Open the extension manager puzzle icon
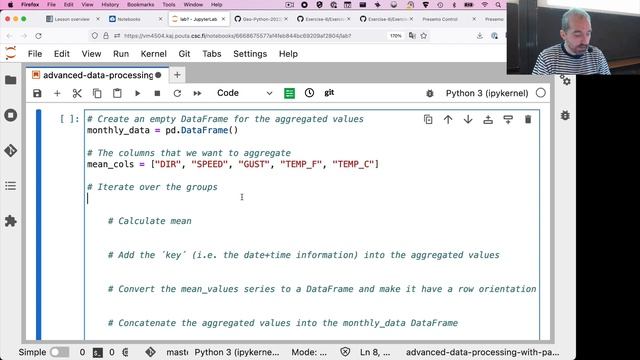 click(x=11, y=221)
